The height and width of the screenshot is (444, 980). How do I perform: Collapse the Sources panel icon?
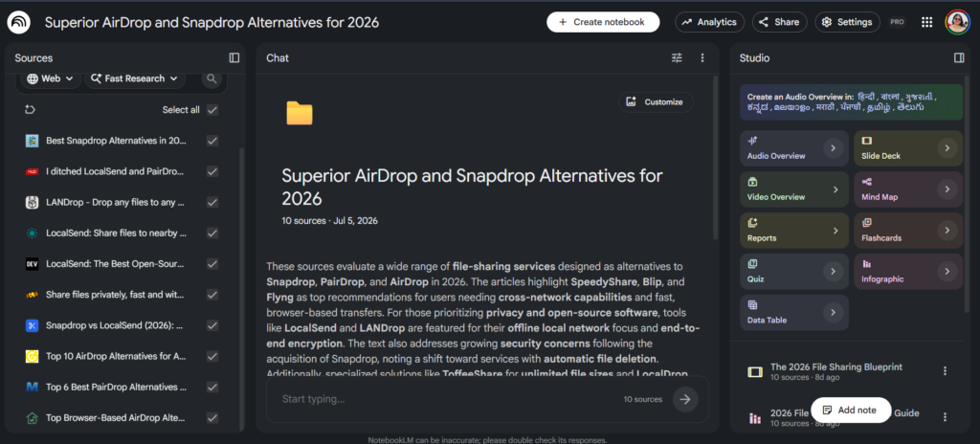point(234,57)
